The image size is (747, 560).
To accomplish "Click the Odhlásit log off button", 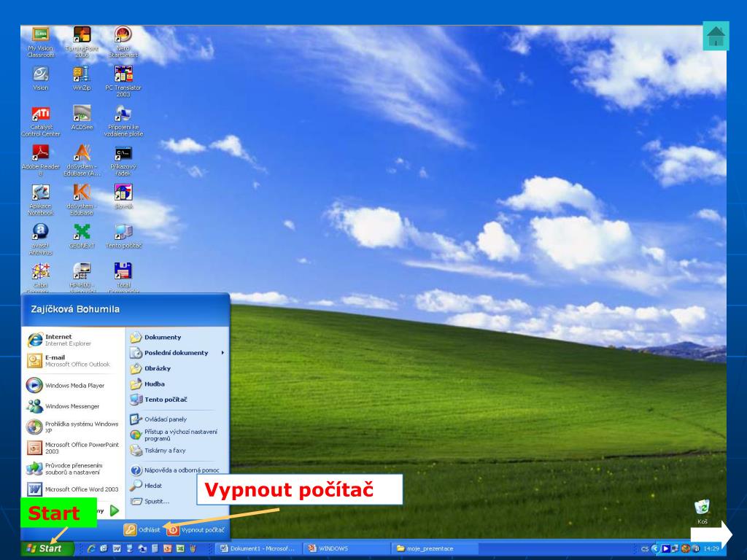I will 142,529.
